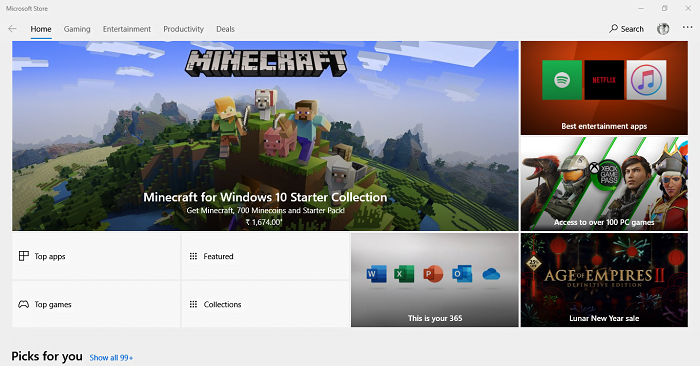Open the Collections tile
This screenshot has width=700, height=366.
(265, 304)
